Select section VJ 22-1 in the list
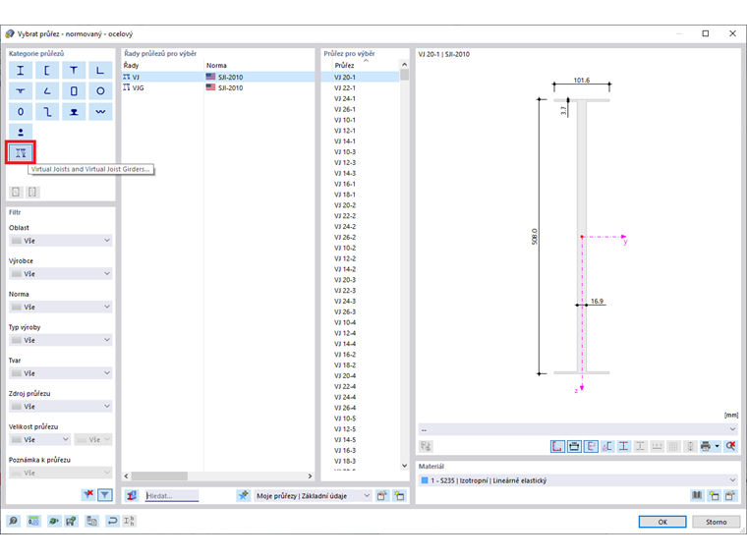This screenshot has width=747, height=560. tap(361, 87)
